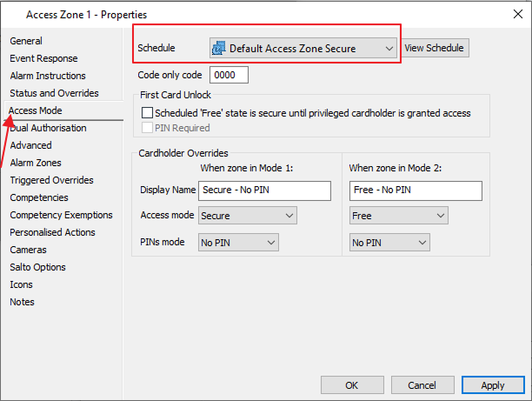Viewport: 532px width, 401px height.
Task: Show the Salto Options section
Action: (37, 267)
